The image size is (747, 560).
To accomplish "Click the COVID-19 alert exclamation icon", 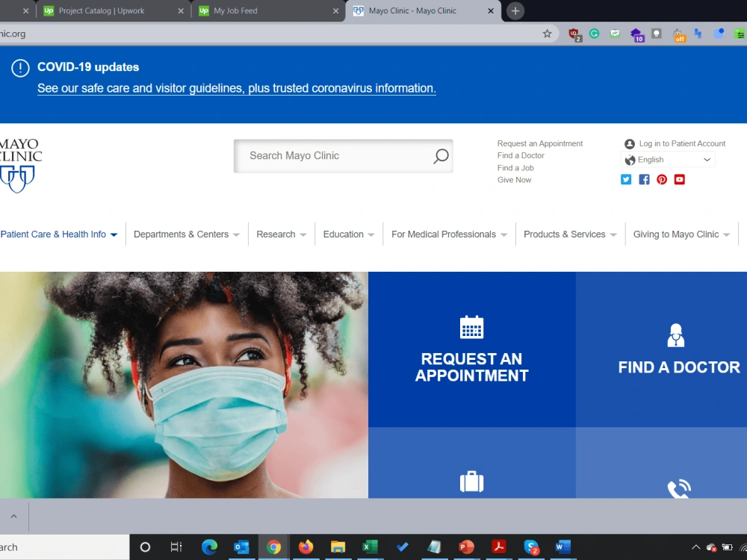I will pyautogui.click(x=20, y=68).
